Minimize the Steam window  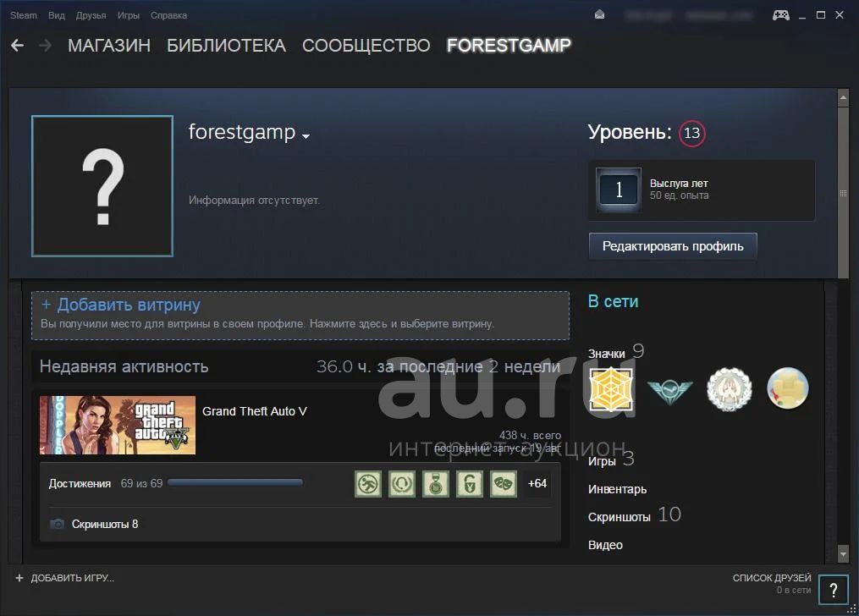[x=802, y=16]
